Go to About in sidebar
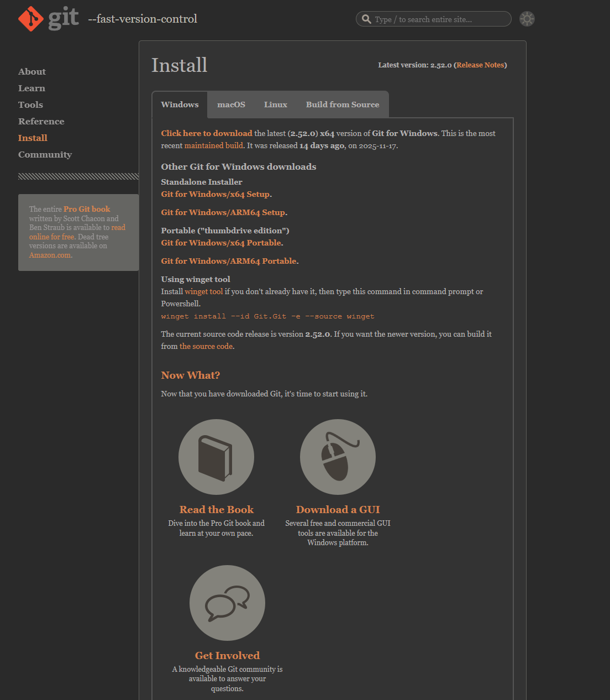 [x=32, y=72]
